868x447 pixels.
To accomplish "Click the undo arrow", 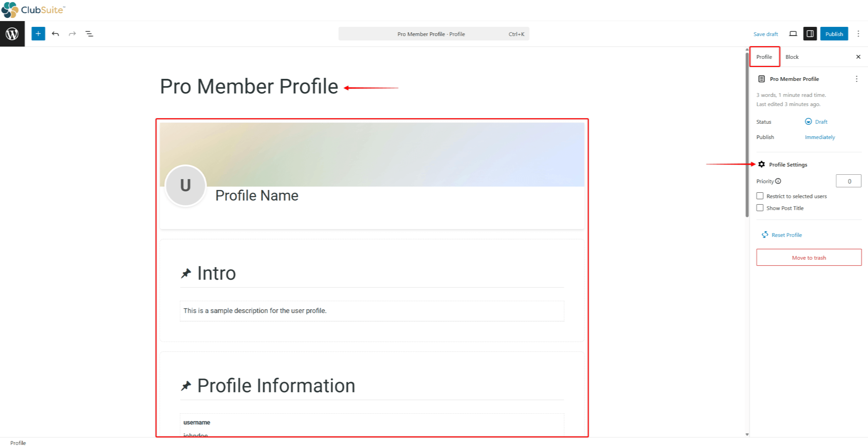I will click(x=55, y=34).
